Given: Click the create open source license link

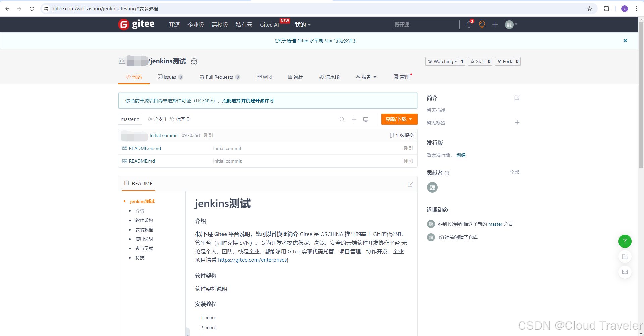Looking at the screenshot, I should [248, 101].
